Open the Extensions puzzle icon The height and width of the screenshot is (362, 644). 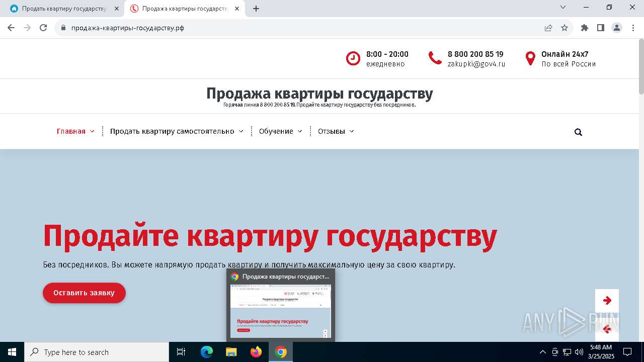tap(585, 28)
